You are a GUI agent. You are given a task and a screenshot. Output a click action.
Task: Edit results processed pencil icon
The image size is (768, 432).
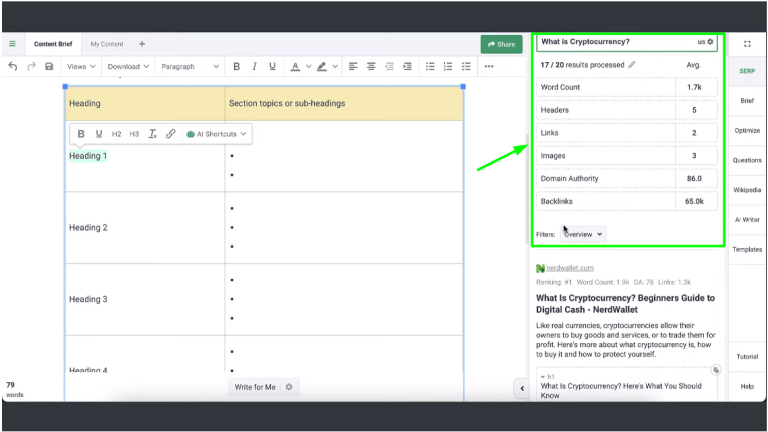coord(632,65)
